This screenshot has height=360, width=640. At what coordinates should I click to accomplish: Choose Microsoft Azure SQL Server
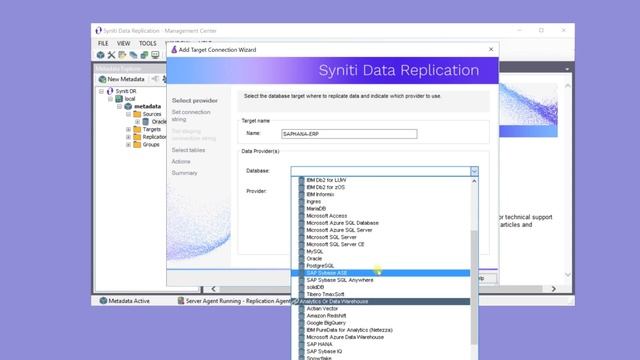[339, 230]
